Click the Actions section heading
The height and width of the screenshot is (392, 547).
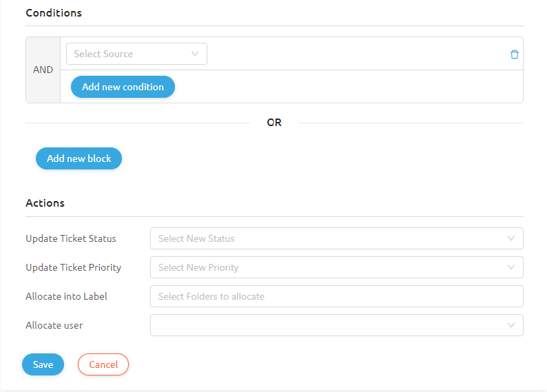coord(45,203)
